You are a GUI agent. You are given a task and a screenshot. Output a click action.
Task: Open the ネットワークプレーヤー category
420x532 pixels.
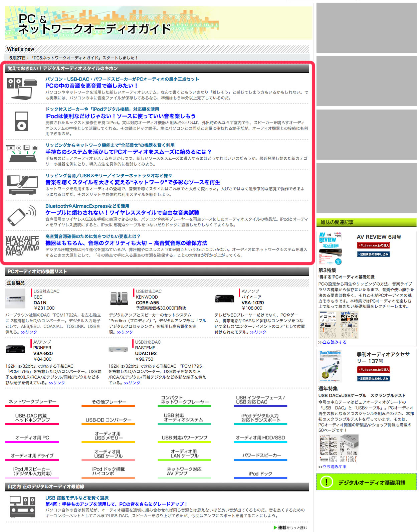[x=32, y=402]
